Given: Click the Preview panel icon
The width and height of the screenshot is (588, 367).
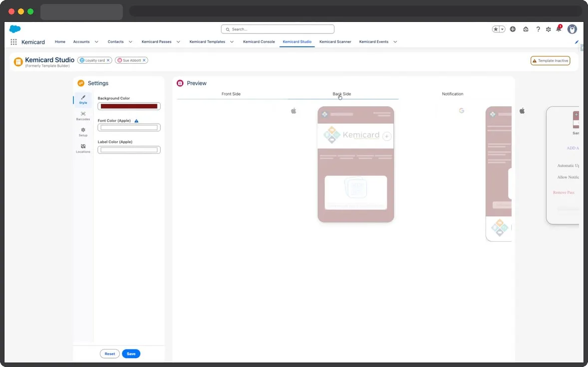Looking at the screenshot, I should click(x=180, y=83).
